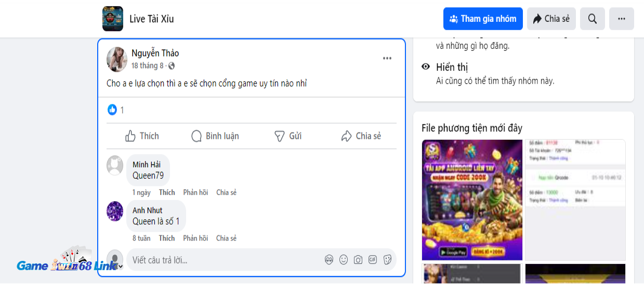This screenshot has width=644, height=291.
Task: Open the GIF picker in reply box
Action: (372, 260)
